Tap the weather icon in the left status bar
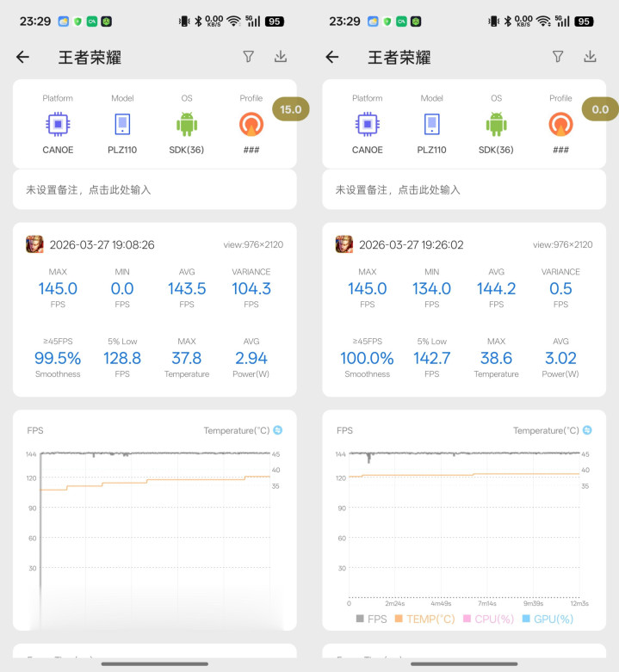Screen dimensions: 619x672 [64, 22]
